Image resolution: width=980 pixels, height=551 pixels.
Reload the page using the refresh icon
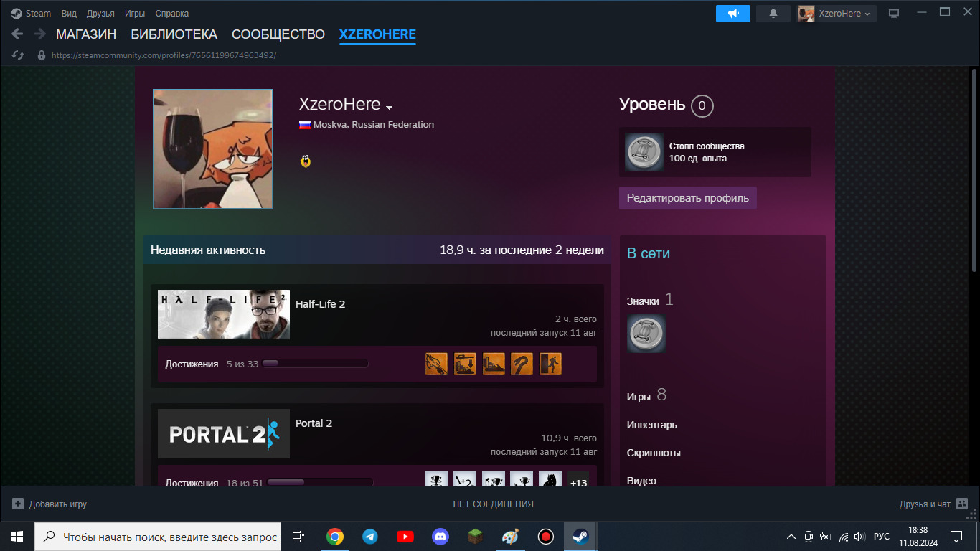click(18, 55)
